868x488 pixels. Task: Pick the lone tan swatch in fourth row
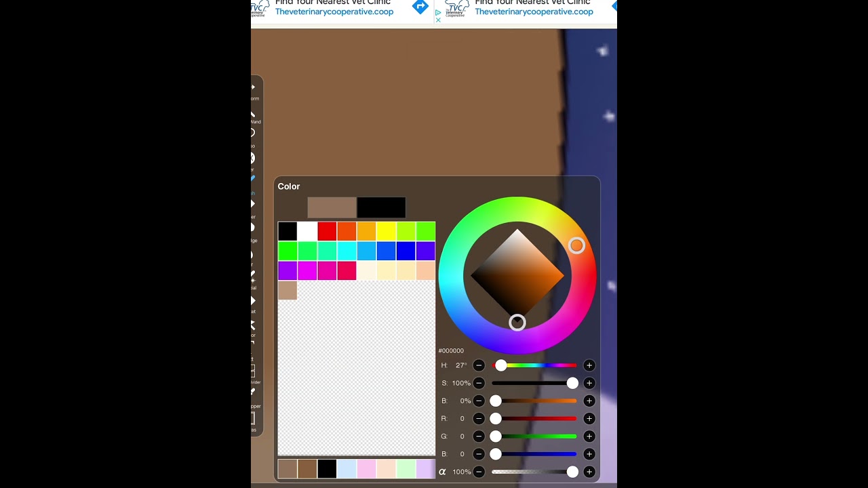(288, 290)
